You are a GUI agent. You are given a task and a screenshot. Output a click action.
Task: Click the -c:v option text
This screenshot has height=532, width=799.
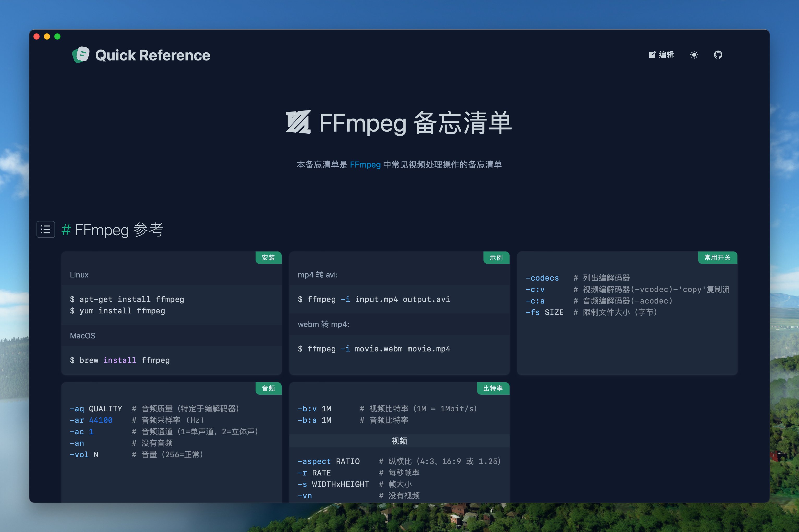535,289
